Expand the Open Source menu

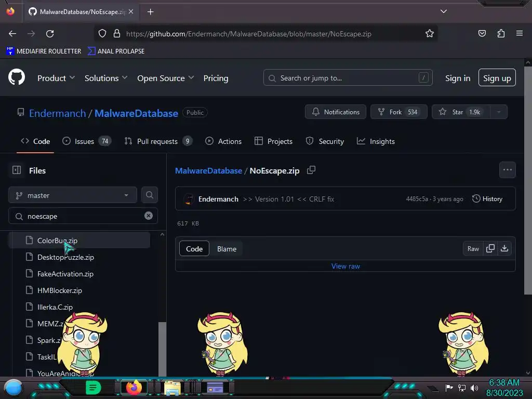(166, 78)
